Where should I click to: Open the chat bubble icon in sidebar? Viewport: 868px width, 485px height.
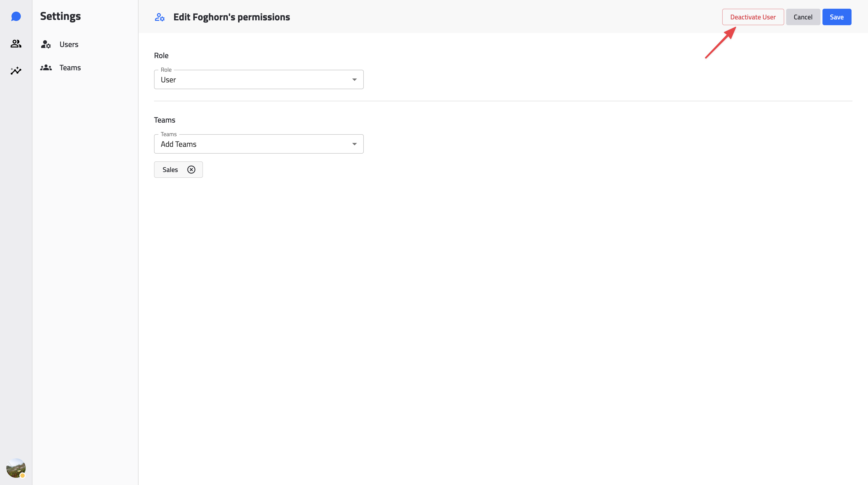pos(16,16)
